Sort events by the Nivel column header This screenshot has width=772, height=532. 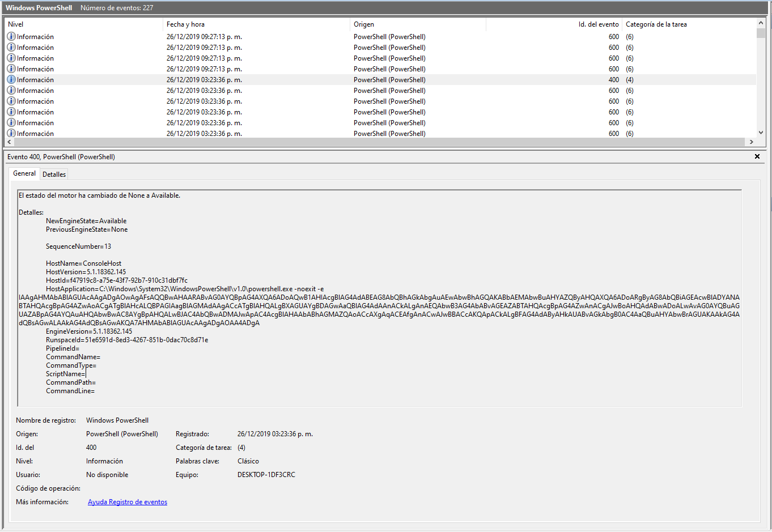(83, 24)
